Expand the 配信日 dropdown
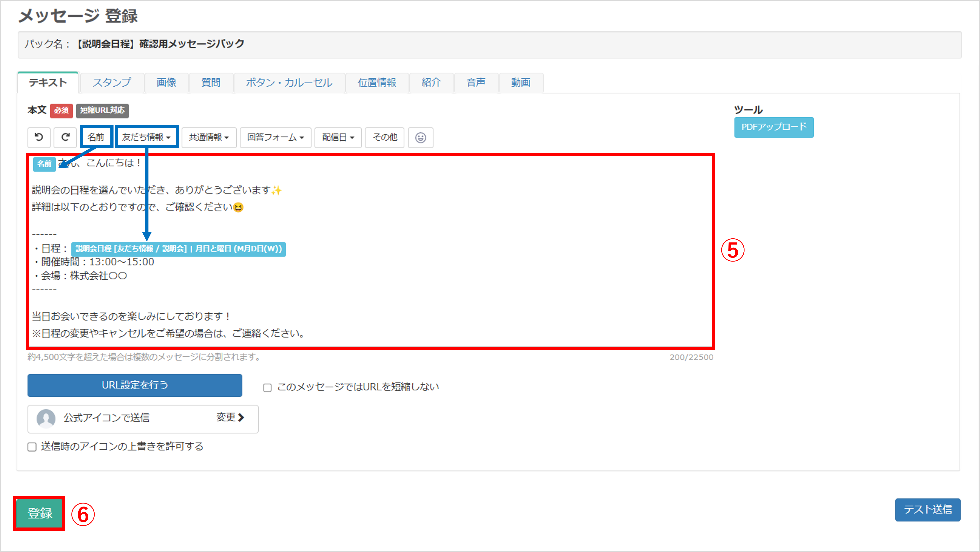This screenshot has width=980, height=552. pos(338,137)
